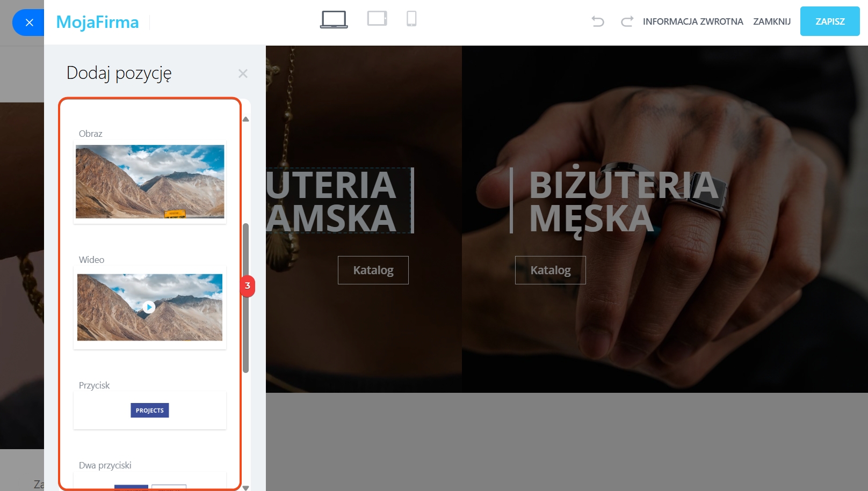
Task: Switch to tablet preview mode
Action: click(377, 19)
